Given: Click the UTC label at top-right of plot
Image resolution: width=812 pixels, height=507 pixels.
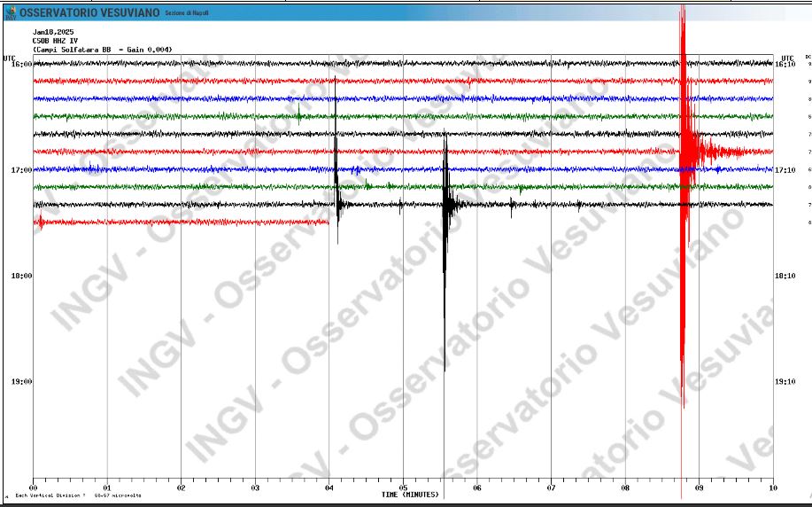Looking at the screenshot, I should click(x=778, y=58).
